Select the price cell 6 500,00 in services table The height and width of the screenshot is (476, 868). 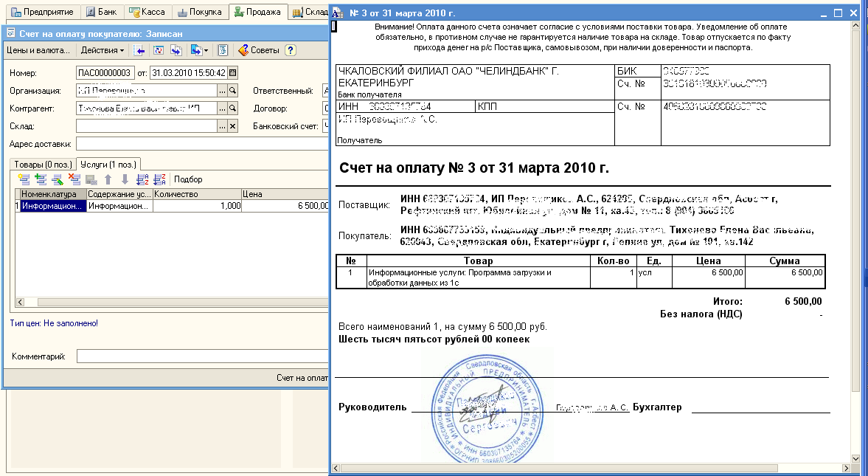click(285, 206)
